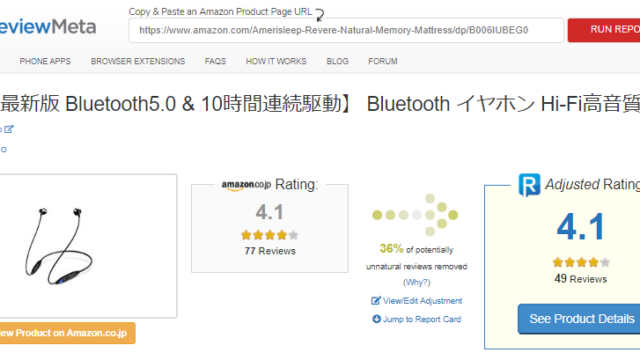Click the ReviewMeta R badge icon
Image resolution: width=640 pixels, height=360 pixels.
pos(529,185)
